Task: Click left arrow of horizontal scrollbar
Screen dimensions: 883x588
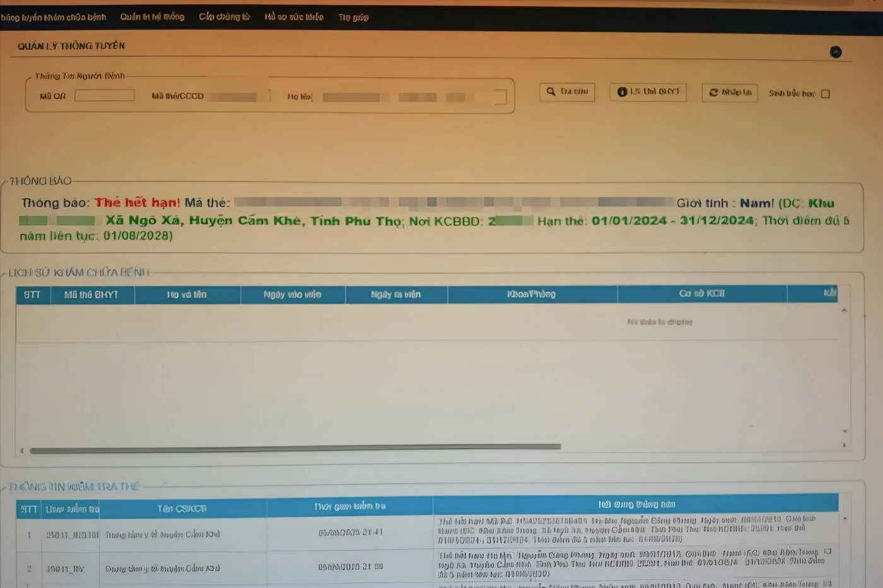Action: (x=22, y=450)
